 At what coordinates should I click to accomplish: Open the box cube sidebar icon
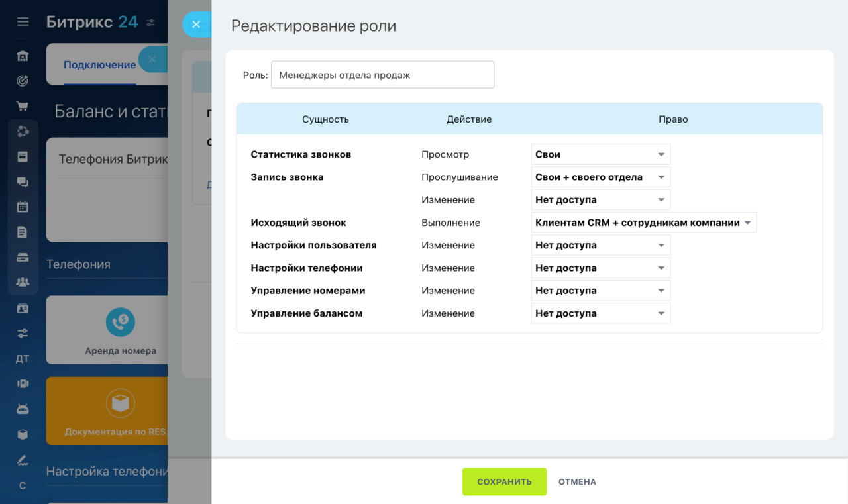23,434
